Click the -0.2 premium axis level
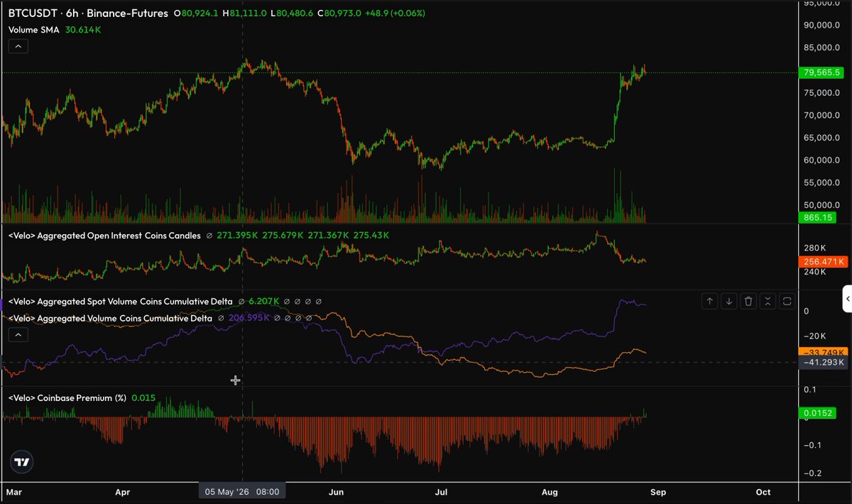 tap(813, 473)
